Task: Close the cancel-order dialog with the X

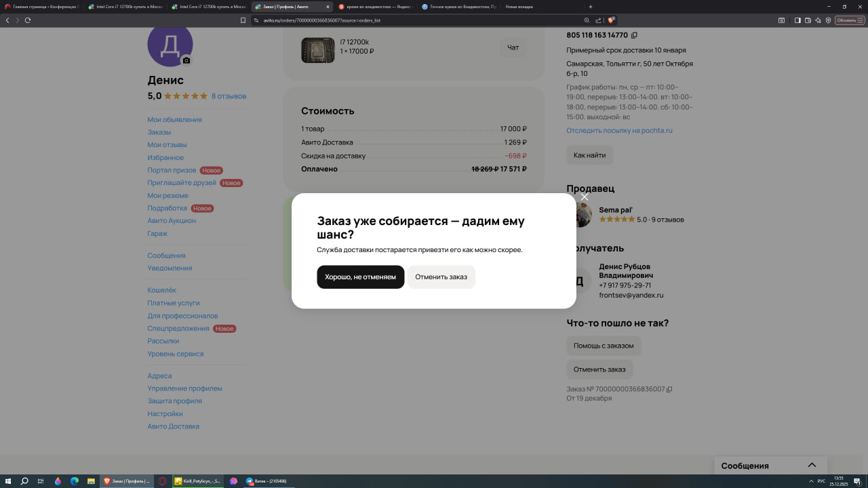Action: (x=585, y=197)
